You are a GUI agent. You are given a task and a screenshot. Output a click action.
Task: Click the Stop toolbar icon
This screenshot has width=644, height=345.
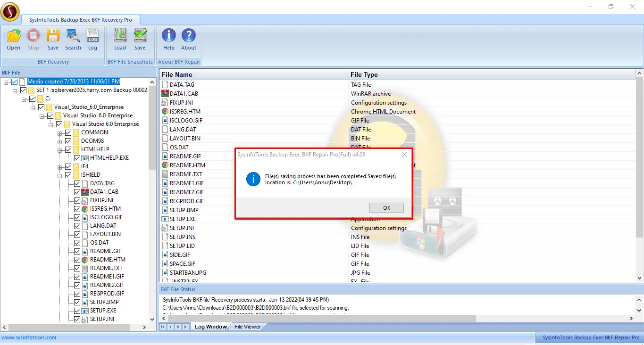click(x=33, y=39)
